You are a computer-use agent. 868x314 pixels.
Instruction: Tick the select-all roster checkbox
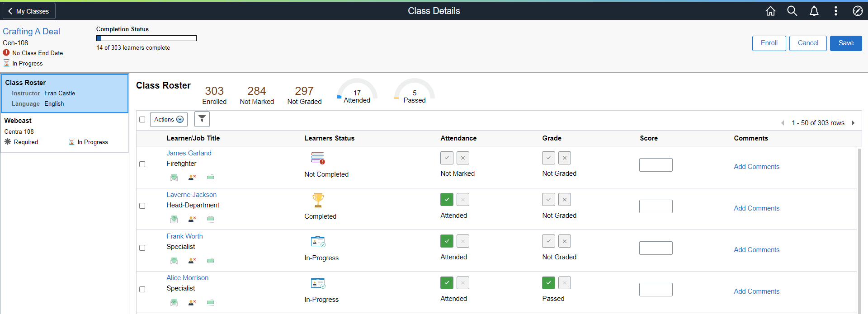(x=142, y=119)
